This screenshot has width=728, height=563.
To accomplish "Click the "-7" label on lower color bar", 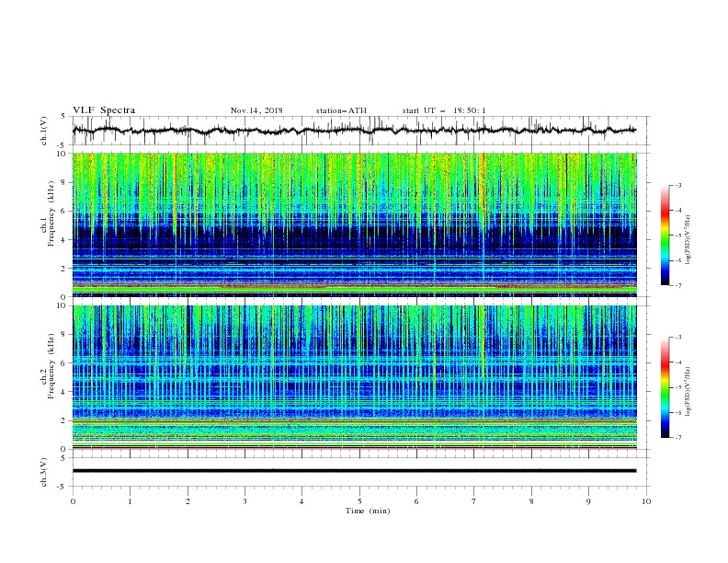I will [677, 437].
